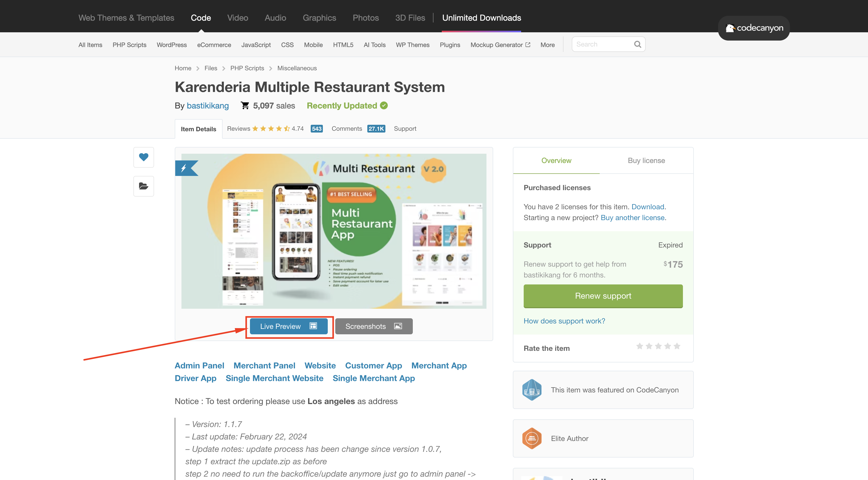868x480 pixels.
Task: Click the add to collection folder icon
Action: point(143,186)
